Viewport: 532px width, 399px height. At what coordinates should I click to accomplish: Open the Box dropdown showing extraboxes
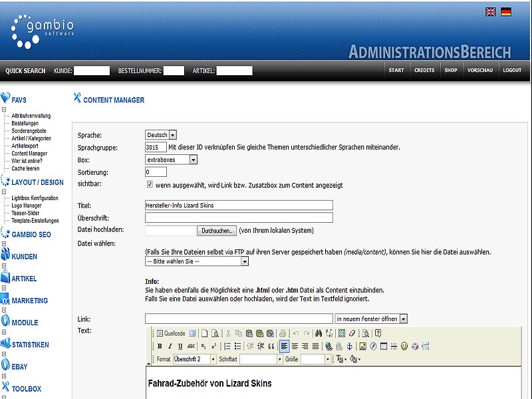click(x=171, y=160)
